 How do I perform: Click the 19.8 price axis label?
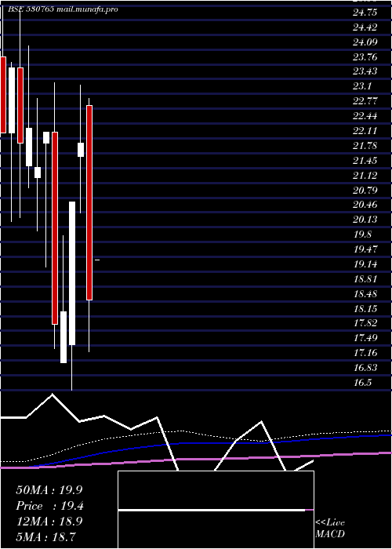(x=362, y=235)
